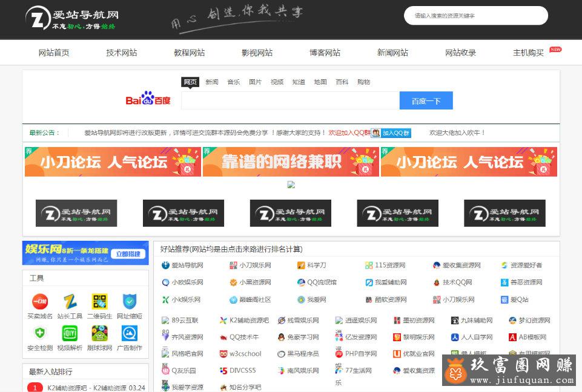This screenshot has width=582, height=392.
Task: Click the 资源爱好者 site icon
Action: pyautogui.click(x=504, y=265)
